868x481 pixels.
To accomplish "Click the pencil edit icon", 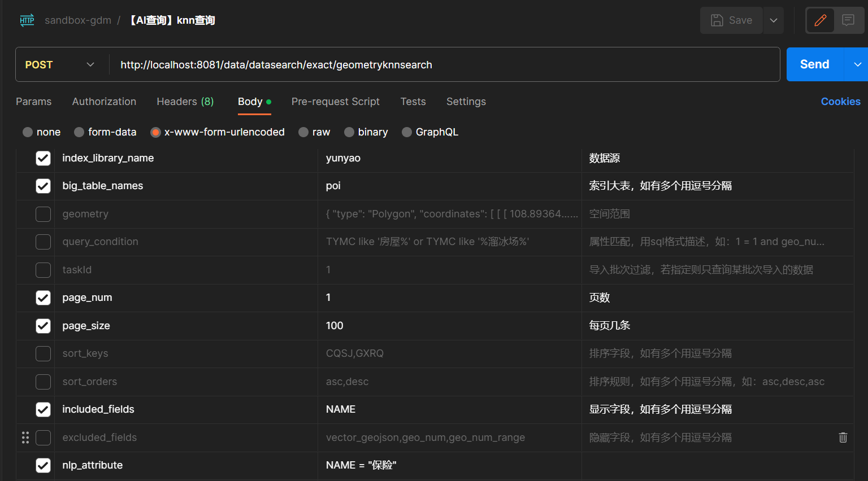I will [x=820, y=20].
